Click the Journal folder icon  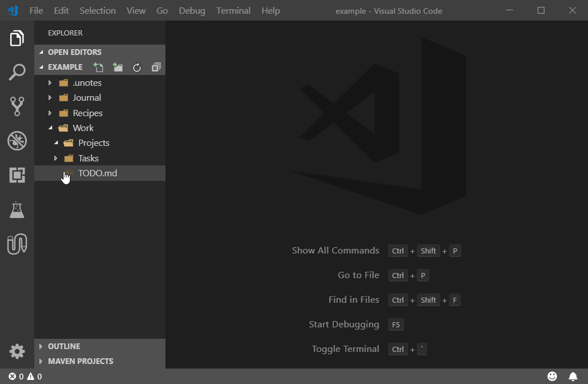[x=64, y=98]
